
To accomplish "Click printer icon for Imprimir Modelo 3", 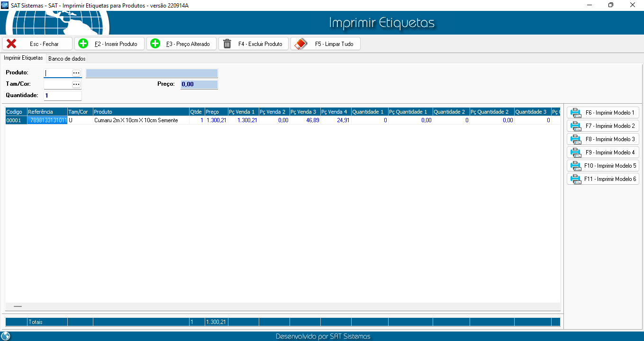I will (576, 139).
